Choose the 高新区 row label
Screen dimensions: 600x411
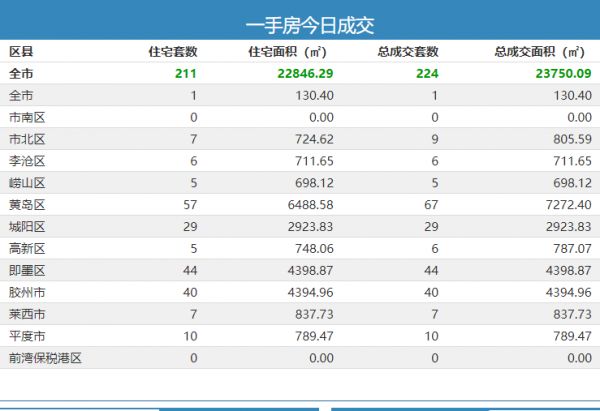(26, 248)
